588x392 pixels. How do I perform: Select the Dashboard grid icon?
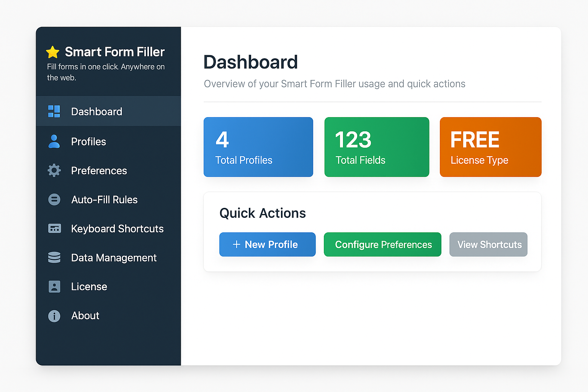coord(54,111)
